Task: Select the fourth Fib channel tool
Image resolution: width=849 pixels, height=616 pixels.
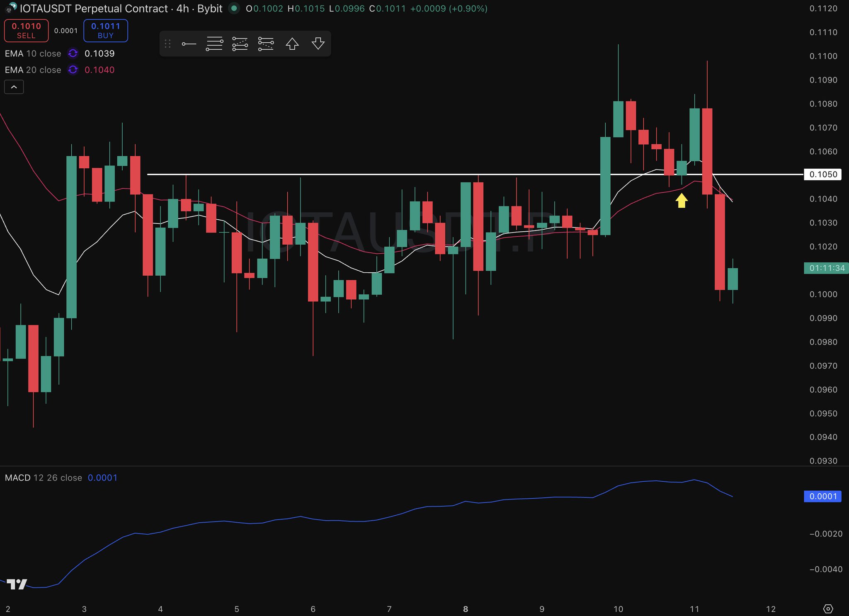Action: click(x=266, y=44)
